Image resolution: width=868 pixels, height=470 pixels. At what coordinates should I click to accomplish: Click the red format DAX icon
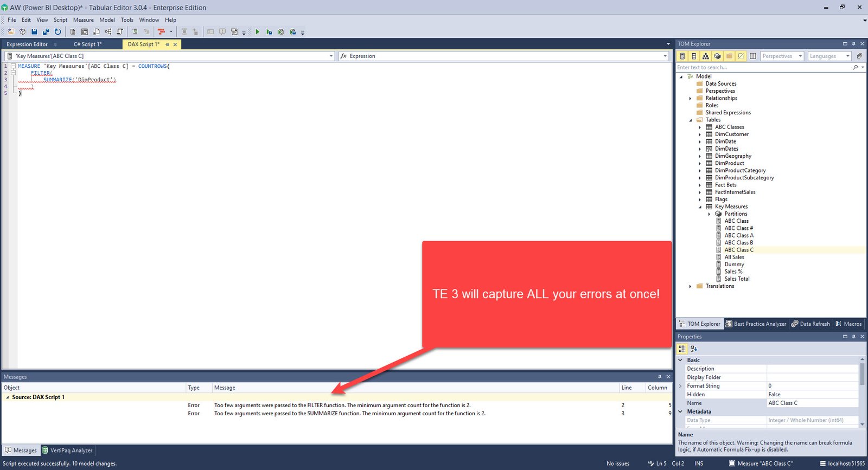click(161, 31)
